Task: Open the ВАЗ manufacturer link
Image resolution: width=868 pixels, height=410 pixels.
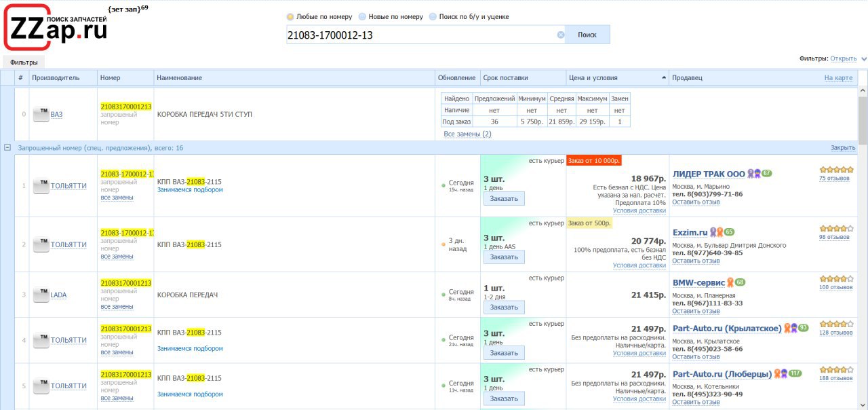Action: [56, 114]
